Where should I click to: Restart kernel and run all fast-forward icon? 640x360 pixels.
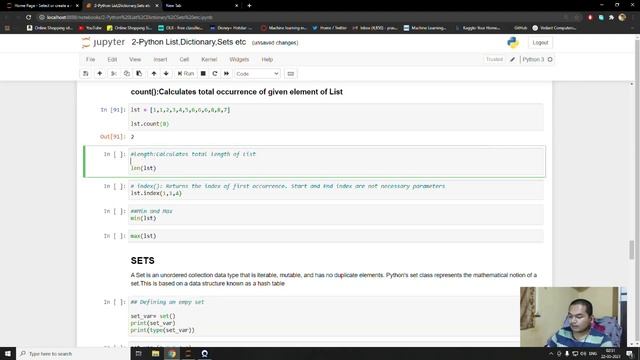coord(227,73)
